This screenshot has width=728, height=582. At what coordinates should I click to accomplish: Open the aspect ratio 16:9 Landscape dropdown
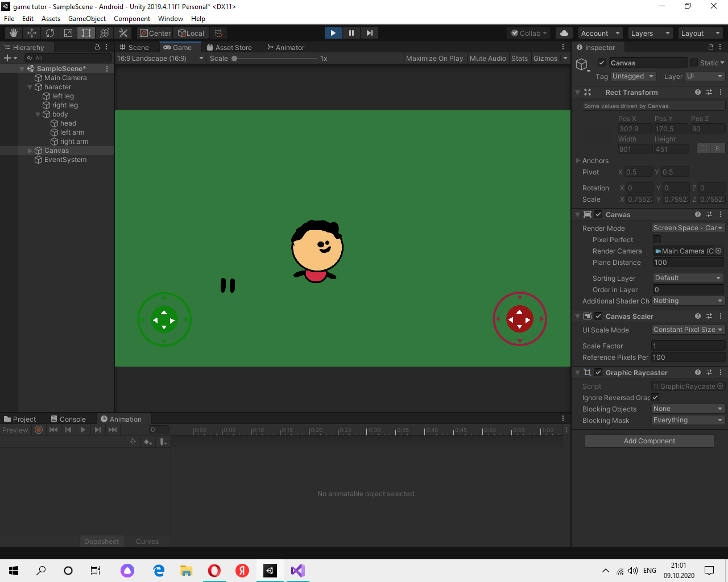(x=160, y=58)
